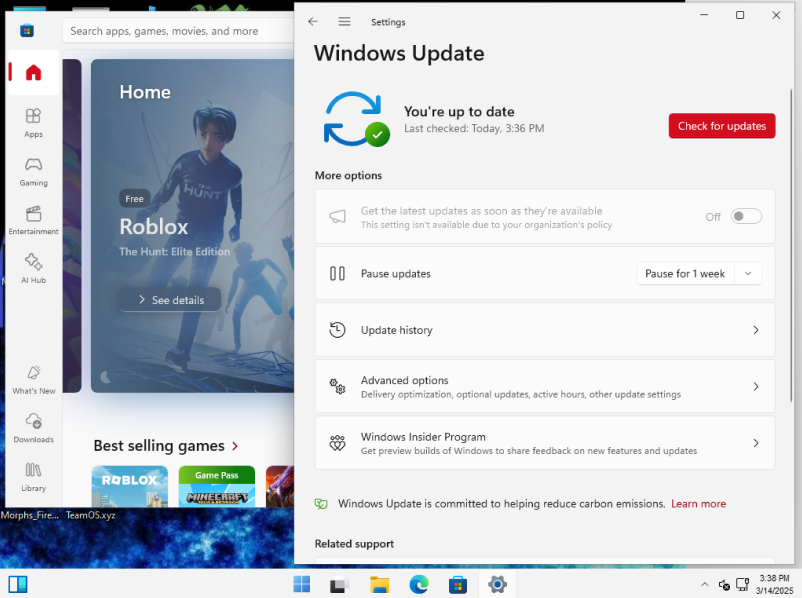Click the Windows Update sync status icon

point(357,119)
